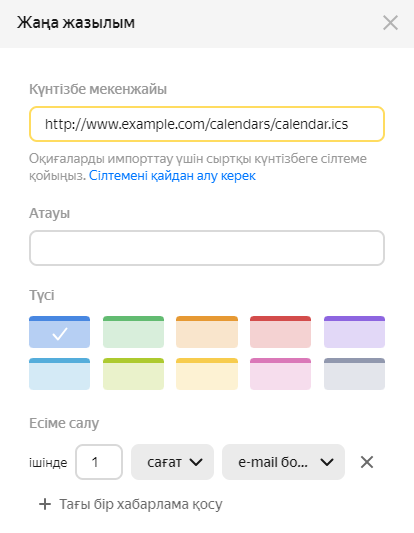This screenshot has height=533, width=414.
Task: Focus the Күнтізбе мекенжайы URL field
Action: pos(207,124)
